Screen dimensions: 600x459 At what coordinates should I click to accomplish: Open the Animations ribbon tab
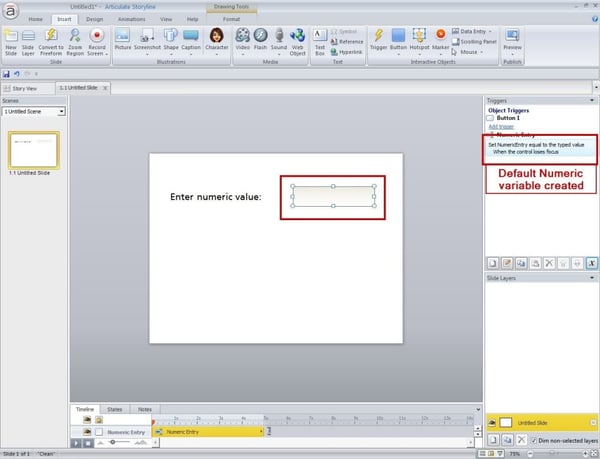point(131,19)
